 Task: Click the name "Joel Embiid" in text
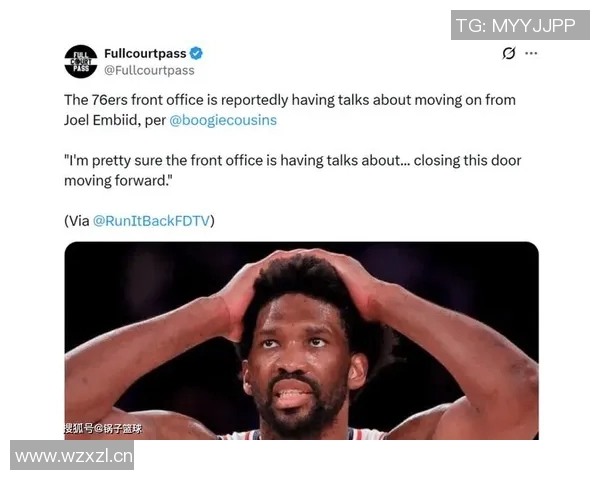[102, 120]
